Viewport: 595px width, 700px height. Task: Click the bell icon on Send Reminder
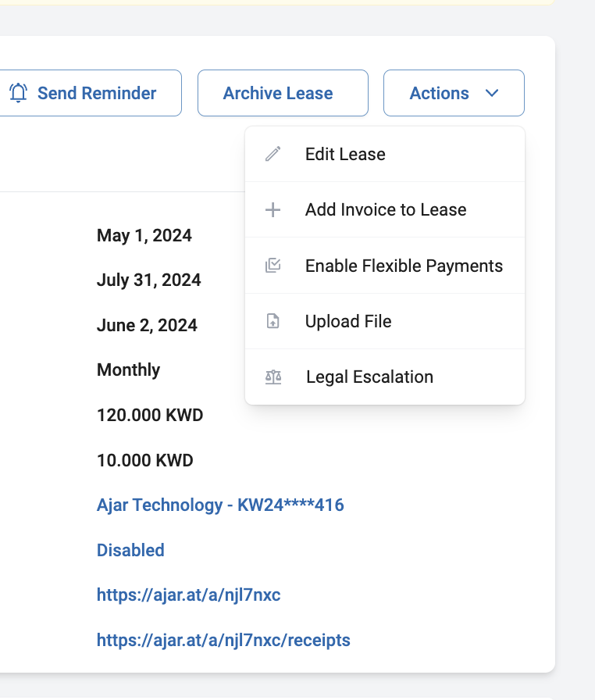pyautogui.click(x=18, y=93)
